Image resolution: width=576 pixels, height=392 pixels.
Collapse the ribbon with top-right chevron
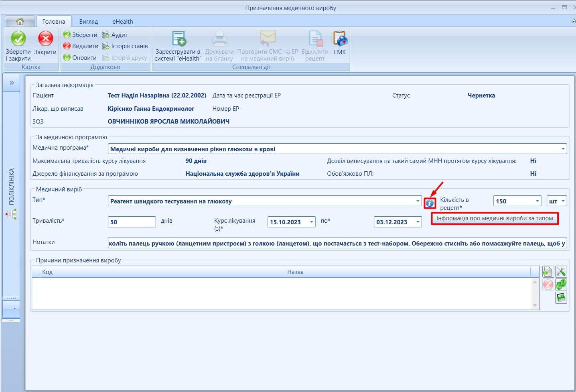coord(573,20)
